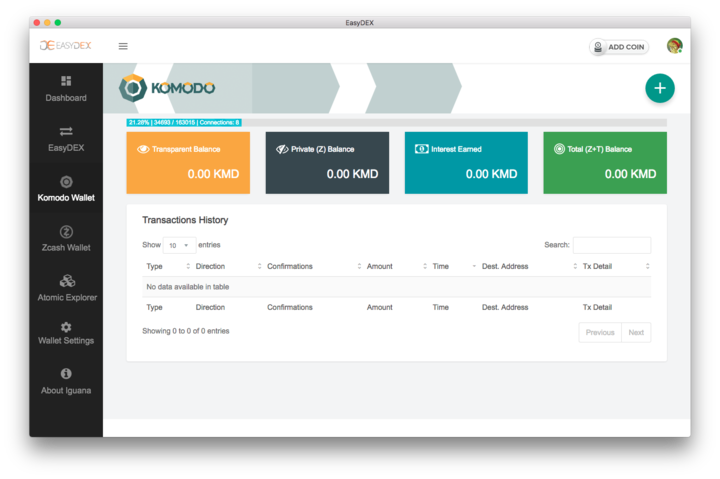Click the footer Dest. Address label

point(505,307)
